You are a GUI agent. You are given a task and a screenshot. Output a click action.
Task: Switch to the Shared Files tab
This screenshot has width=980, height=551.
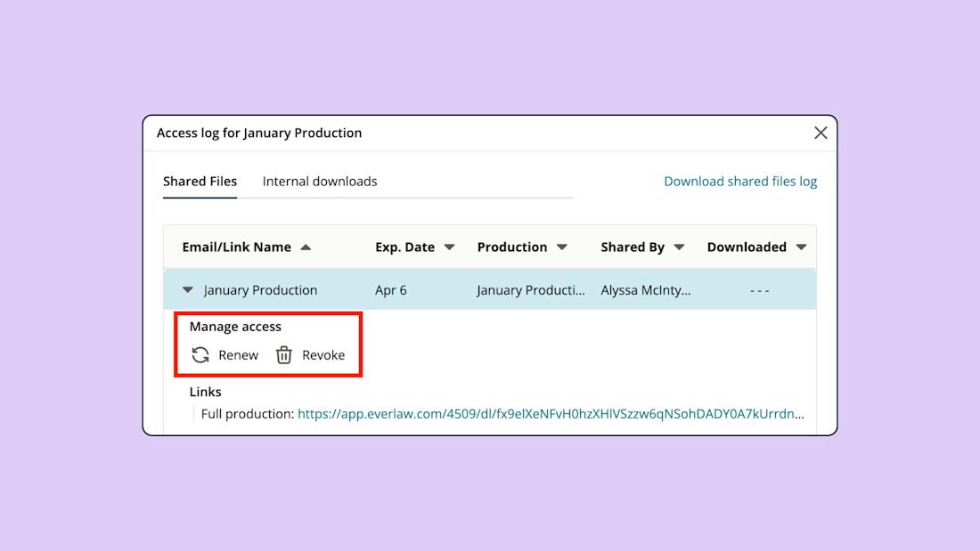[x=200, y=182]
